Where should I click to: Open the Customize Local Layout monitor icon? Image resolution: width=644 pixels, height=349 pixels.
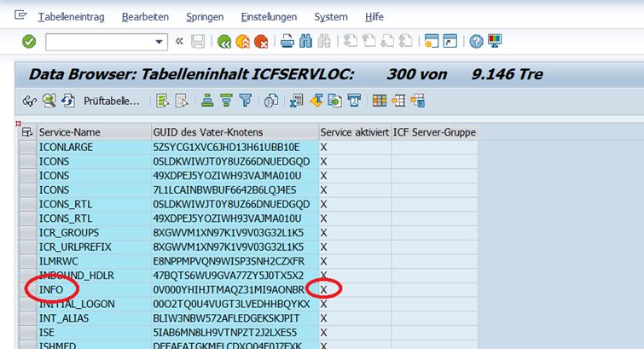click(x=495, y=41)
